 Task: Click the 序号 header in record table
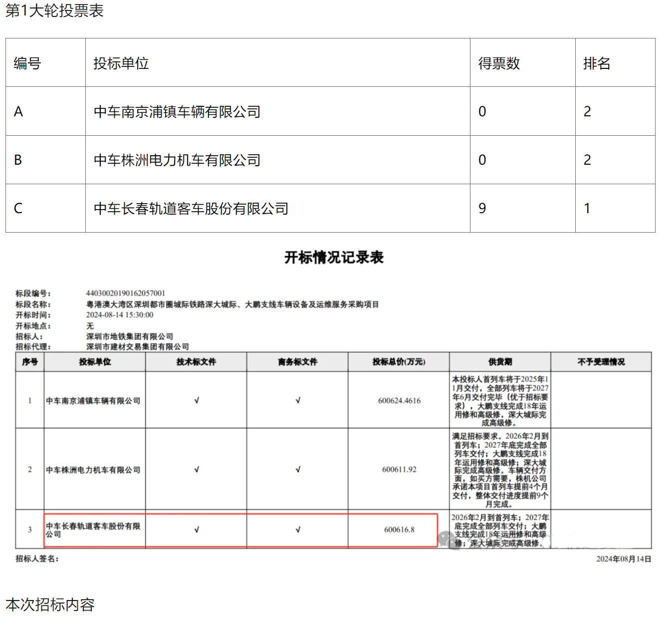[x=30, y=362]
